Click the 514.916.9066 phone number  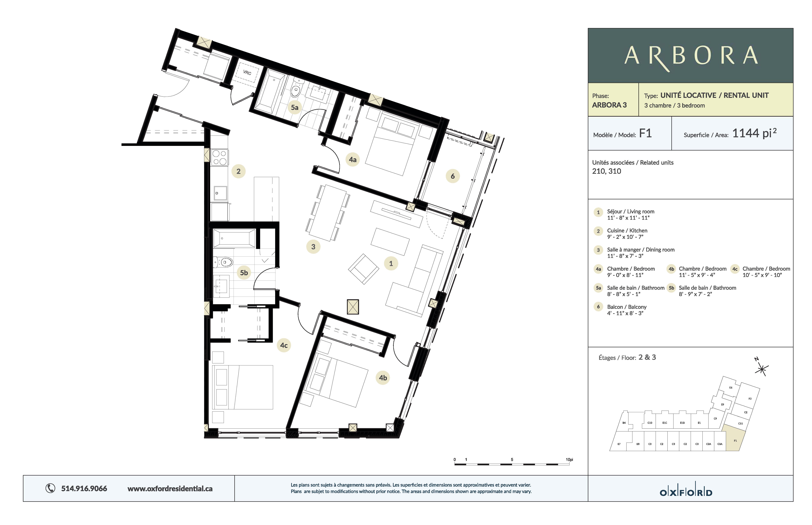coord(84,489)
